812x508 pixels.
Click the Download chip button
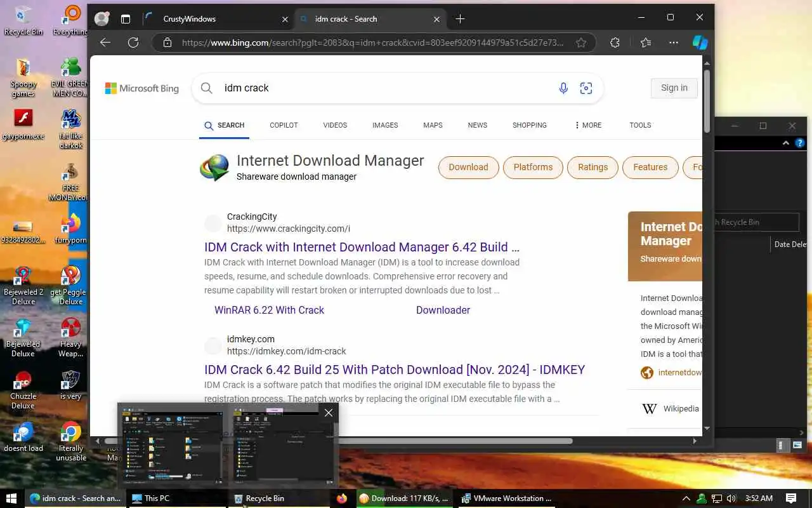[x=468, y=167]
